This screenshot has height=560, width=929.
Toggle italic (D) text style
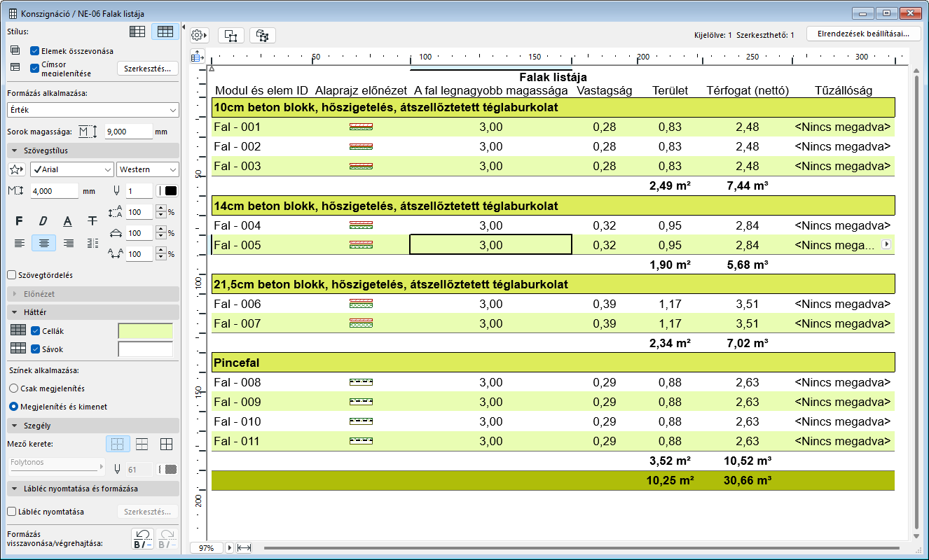(43, 221)
